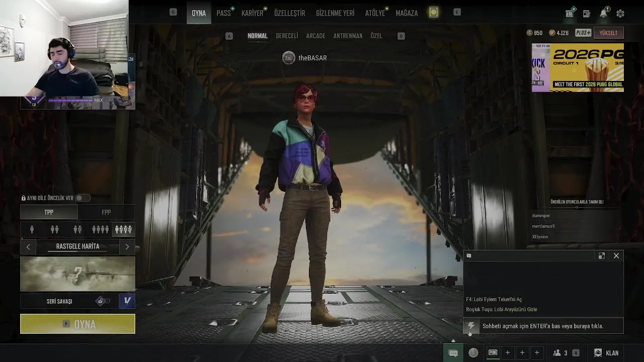Select FPP perspective

pos(106,212)
